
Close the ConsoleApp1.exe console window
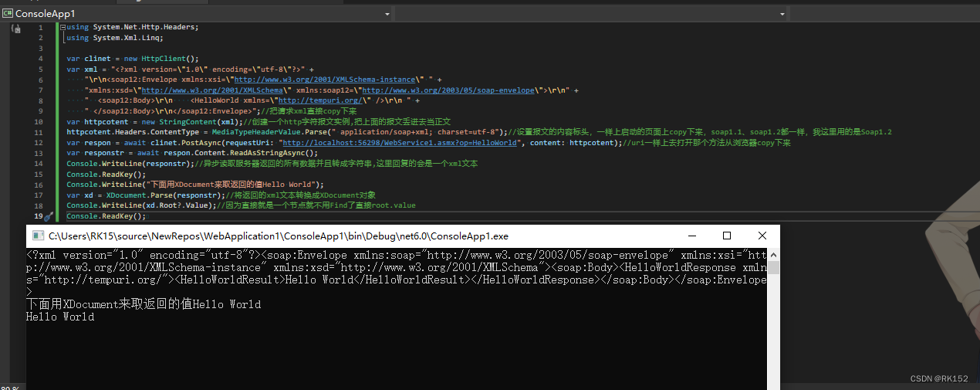762,236
